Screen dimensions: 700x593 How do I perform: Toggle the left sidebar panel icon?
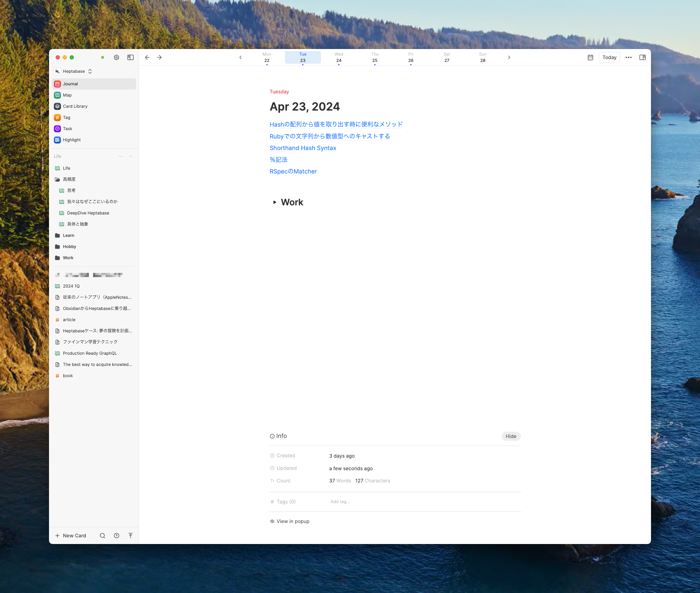tap(131, 57)
